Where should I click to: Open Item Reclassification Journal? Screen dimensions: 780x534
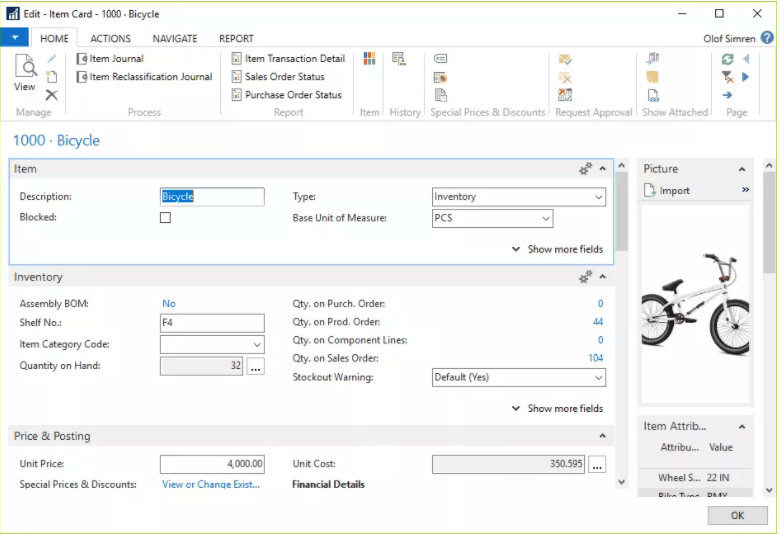[144, 77]
